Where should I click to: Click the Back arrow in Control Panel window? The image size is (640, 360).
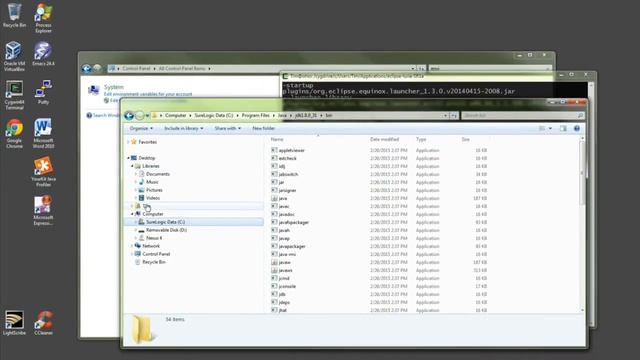click(x=86, y=69)
